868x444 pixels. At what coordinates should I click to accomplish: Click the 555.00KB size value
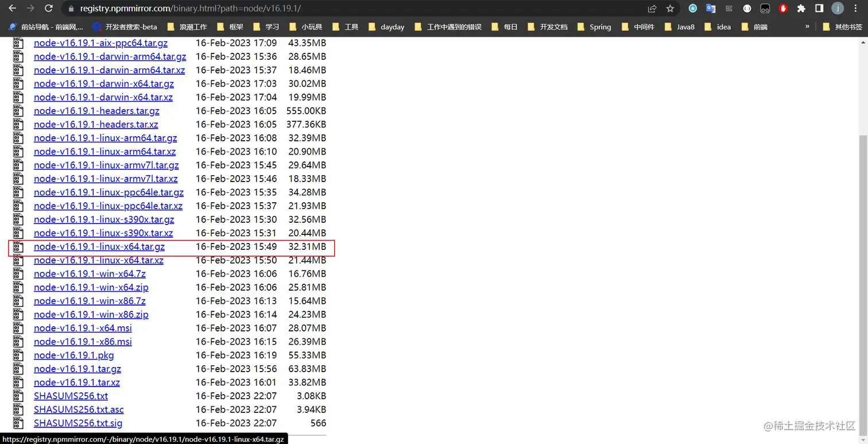tap(306, 111)
